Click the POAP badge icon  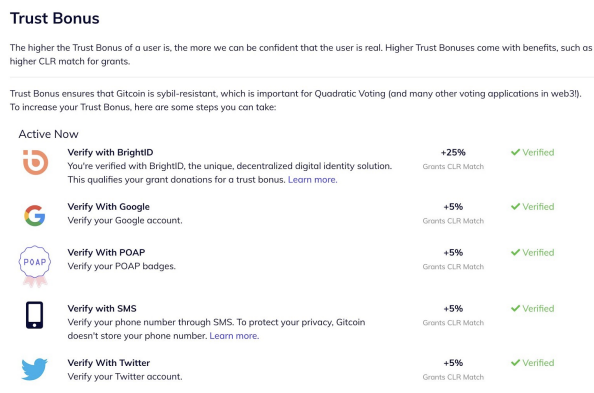[34, 266]
